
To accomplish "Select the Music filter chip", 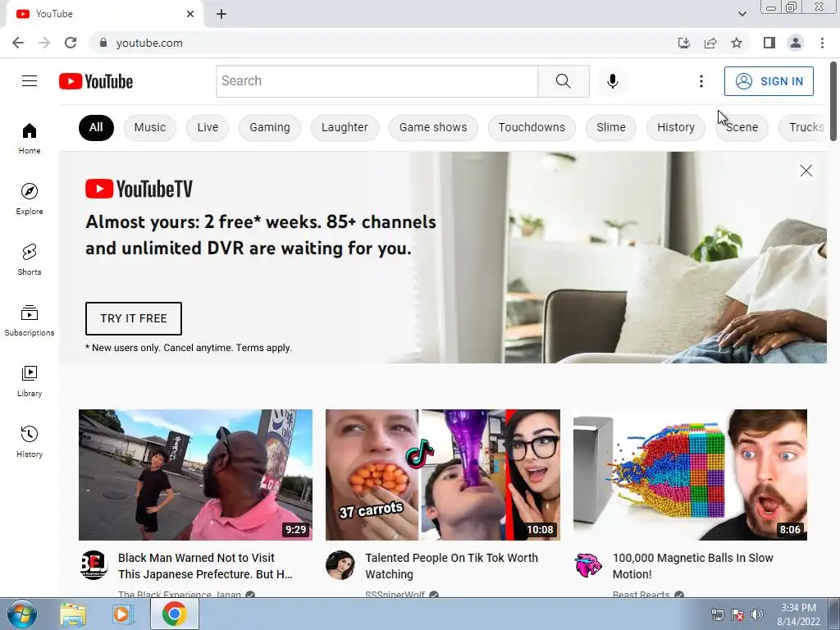I will [x=150, y=127].
